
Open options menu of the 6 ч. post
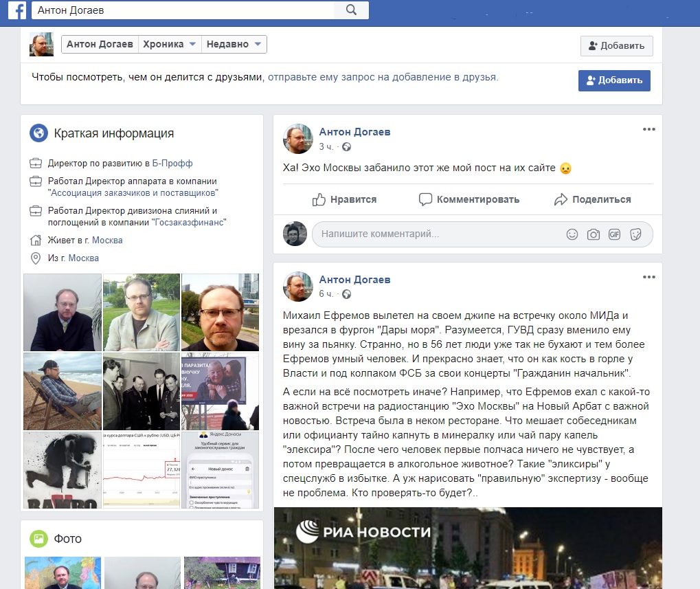648,277
